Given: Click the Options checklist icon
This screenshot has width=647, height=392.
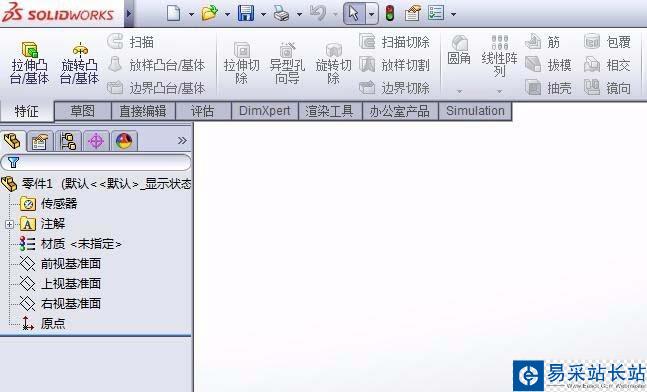Looking at the screenshot, I should (x=436, y=13).
